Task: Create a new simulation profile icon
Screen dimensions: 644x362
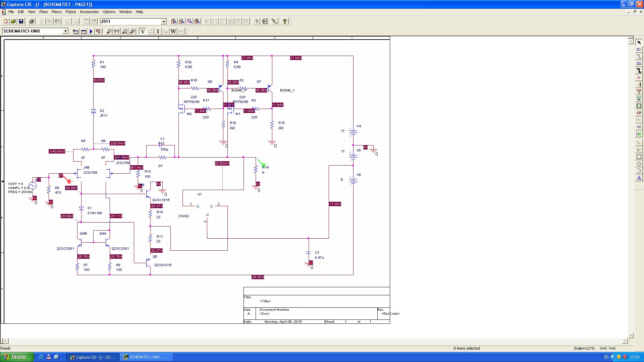Action: 75,31
